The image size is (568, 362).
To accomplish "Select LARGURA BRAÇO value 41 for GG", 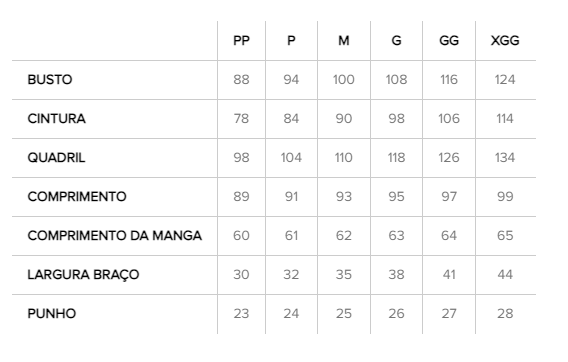I will tap(449, 275).
